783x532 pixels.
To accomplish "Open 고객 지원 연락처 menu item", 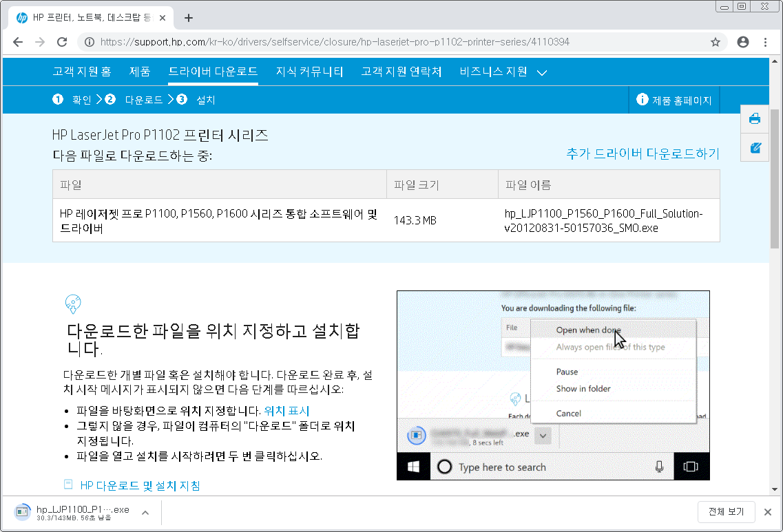I will [x=401, y=72].
